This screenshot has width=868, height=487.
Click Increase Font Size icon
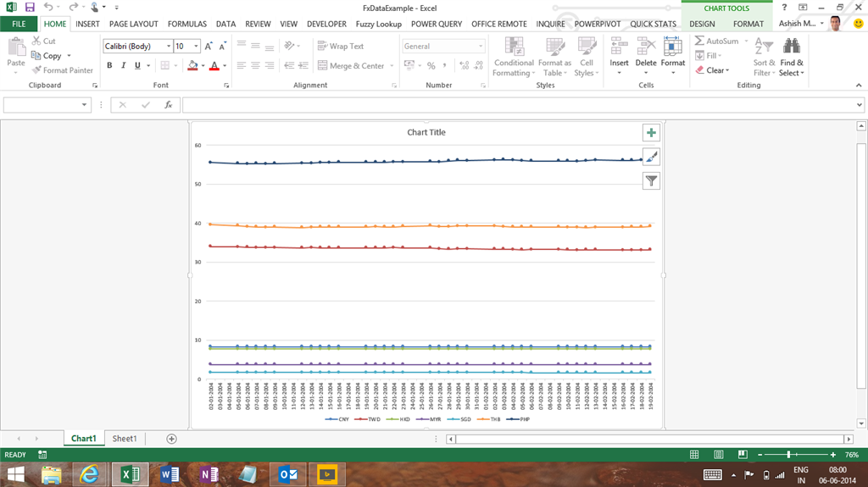point(209,47)
